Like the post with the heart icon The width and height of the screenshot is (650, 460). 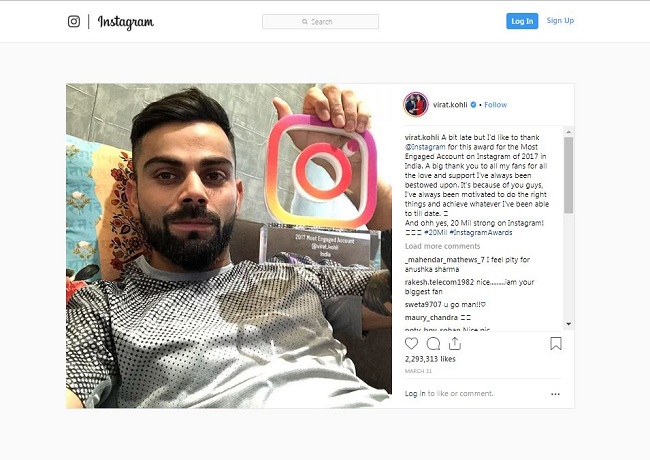click(x=411, y=344)
